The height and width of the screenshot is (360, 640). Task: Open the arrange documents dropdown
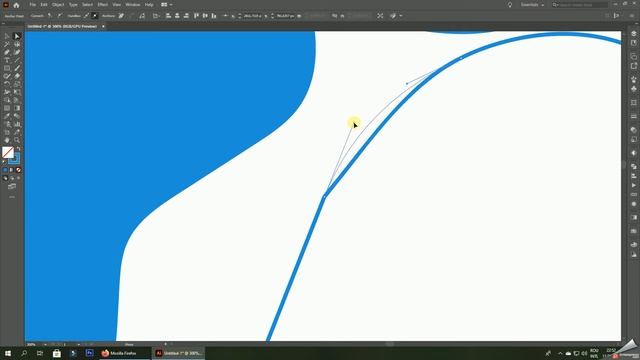166,5
